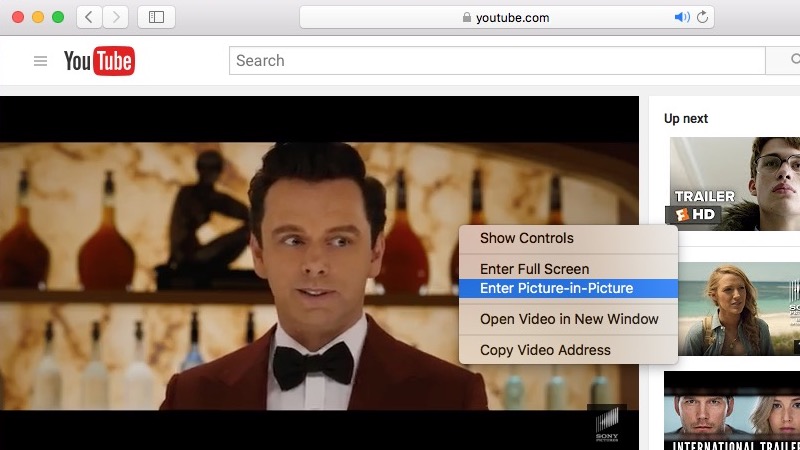Choose Open Video in New Window

[569, 319]
